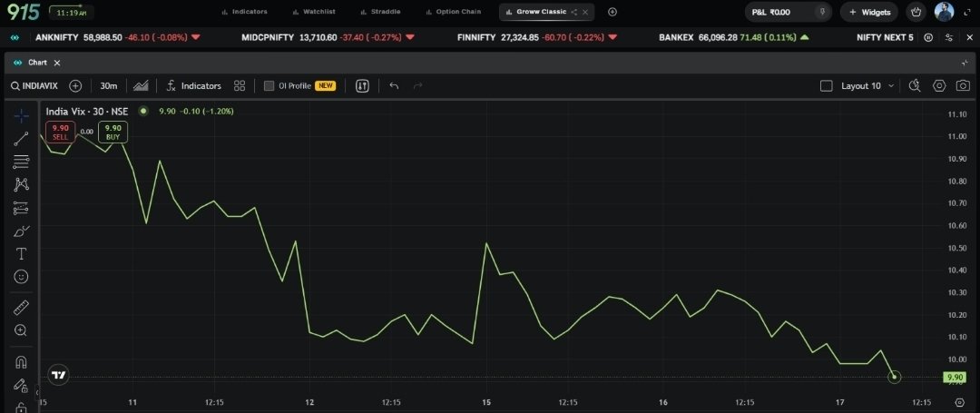The width and height of the screenshot is (980, 413).
Task: Open the long position forecasting tool
Action: [21, 208]
